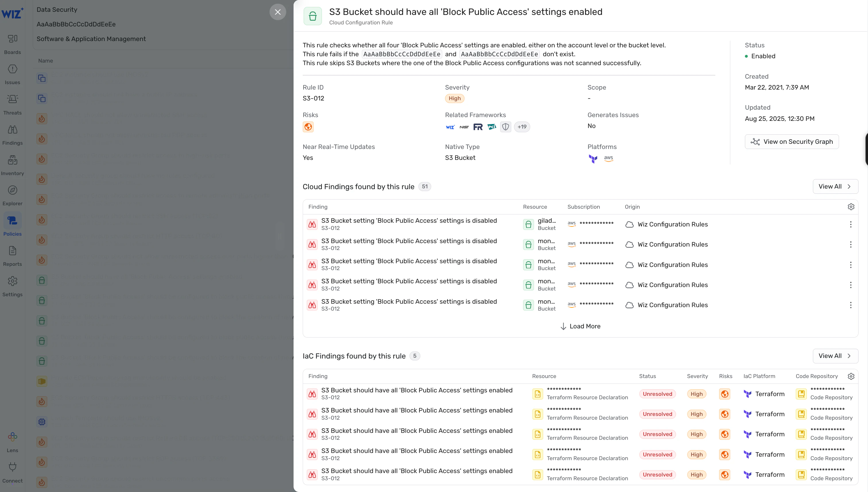This screenshot has width=868, height=492.
Task: Click the orange globe Risks icon
Action: [x=308, y=127]
